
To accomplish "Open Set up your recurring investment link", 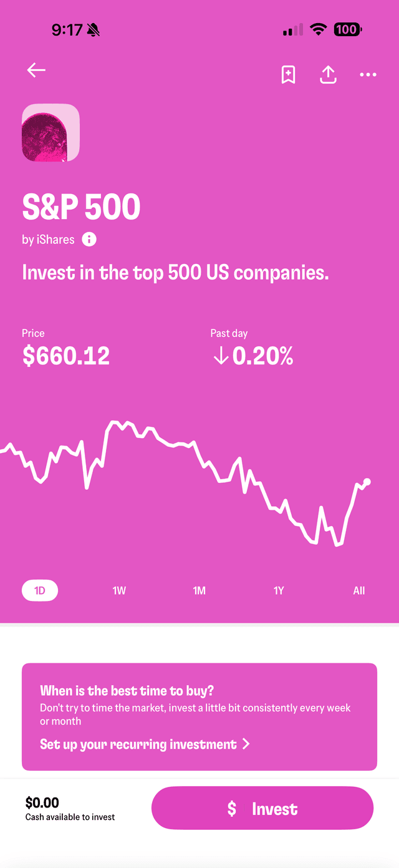I will pos(138,744).
